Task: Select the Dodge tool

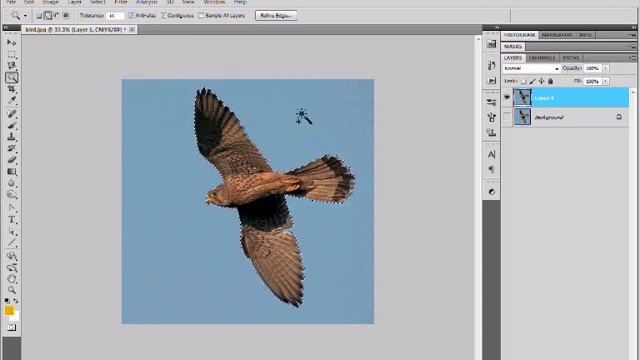Action: point(11,195)
